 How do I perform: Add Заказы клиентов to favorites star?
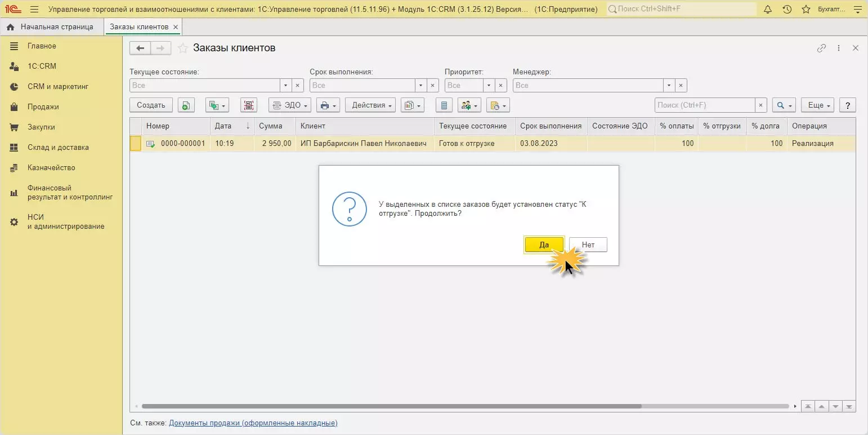[x=182, y=48]
